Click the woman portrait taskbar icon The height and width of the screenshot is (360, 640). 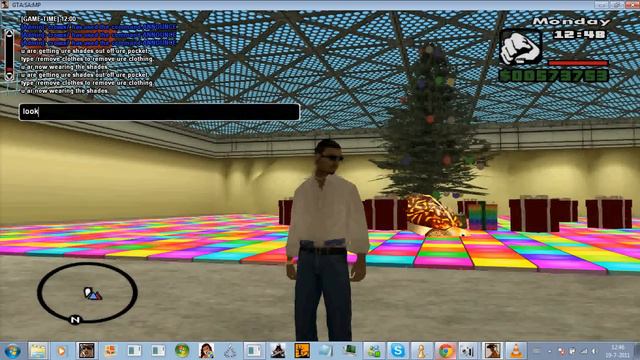[x=206, y=351]
